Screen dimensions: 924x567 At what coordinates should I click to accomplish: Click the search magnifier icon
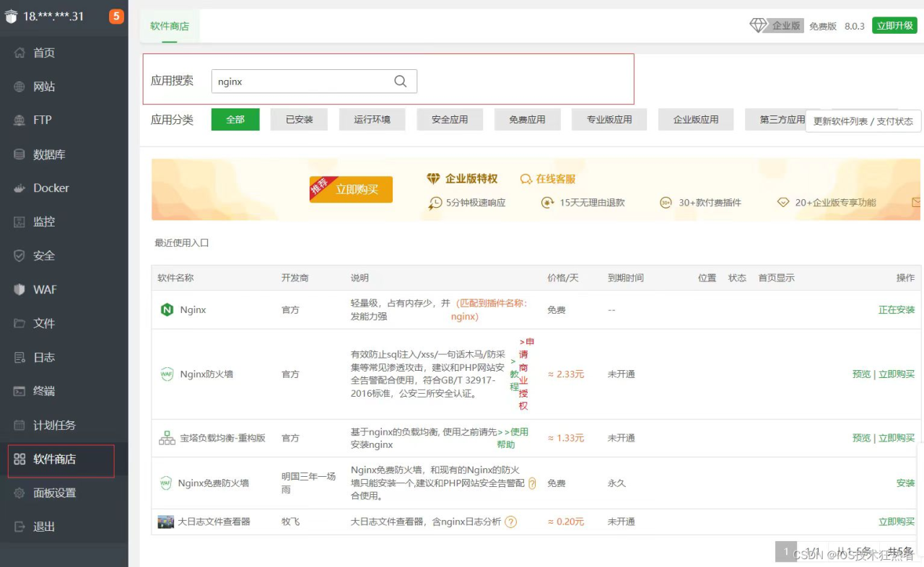pyautogui.click(x=401, y=82)
